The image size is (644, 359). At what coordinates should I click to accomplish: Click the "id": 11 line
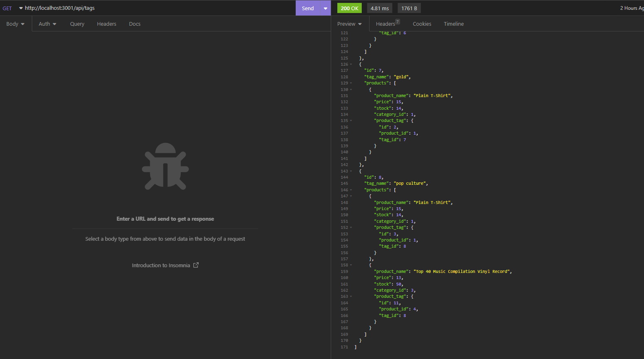coord(390,303)
